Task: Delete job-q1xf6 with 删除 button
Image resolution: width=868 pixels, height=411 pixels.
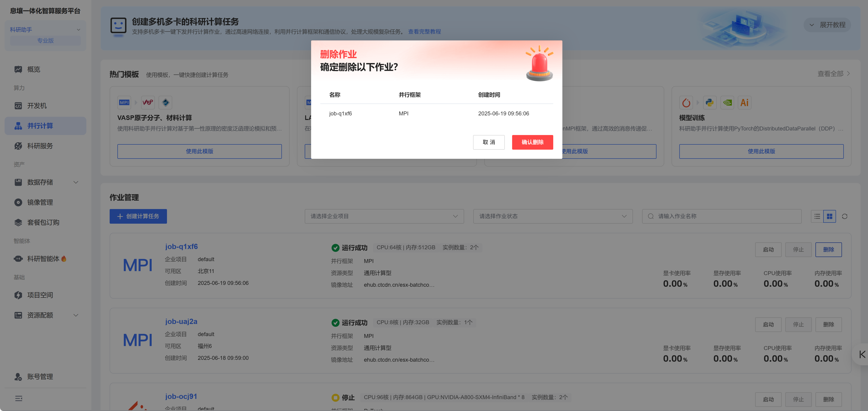Action: click(x=828, y=250)
